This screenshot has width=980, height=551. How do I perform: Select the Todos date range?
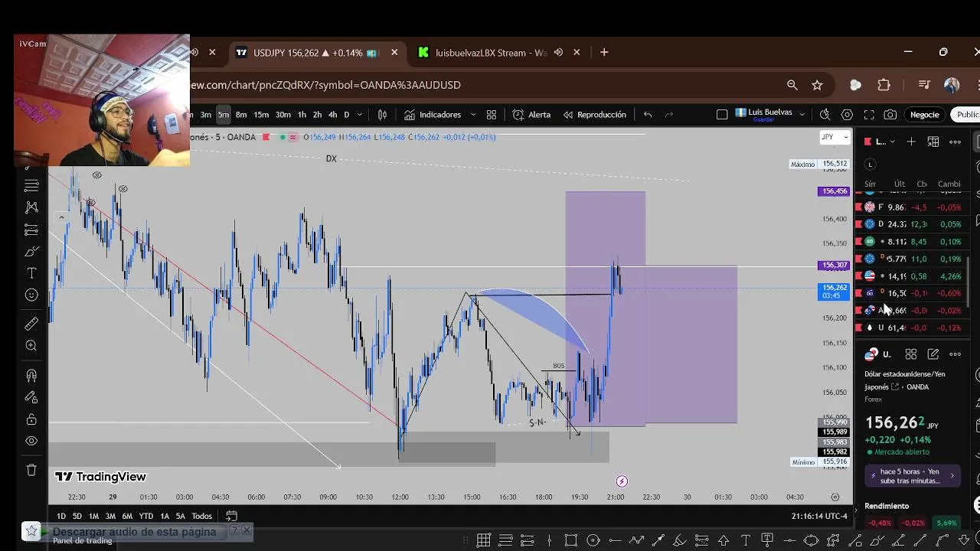pos(201,516)
